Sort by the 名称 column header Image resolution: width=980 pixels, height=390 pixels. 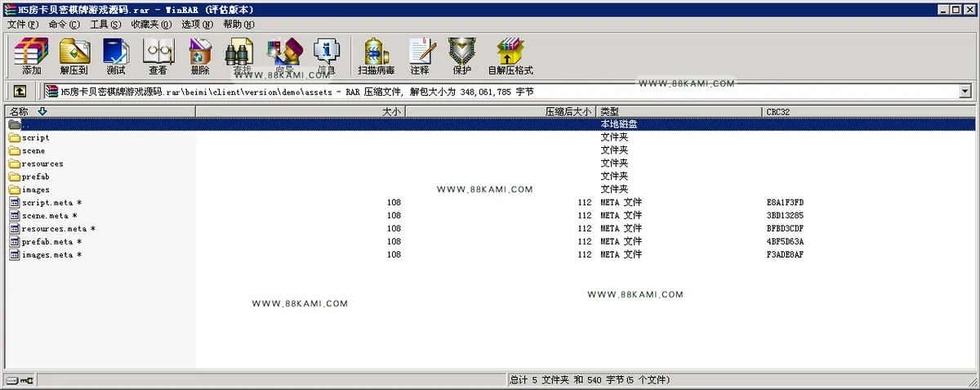pos(100,111)
